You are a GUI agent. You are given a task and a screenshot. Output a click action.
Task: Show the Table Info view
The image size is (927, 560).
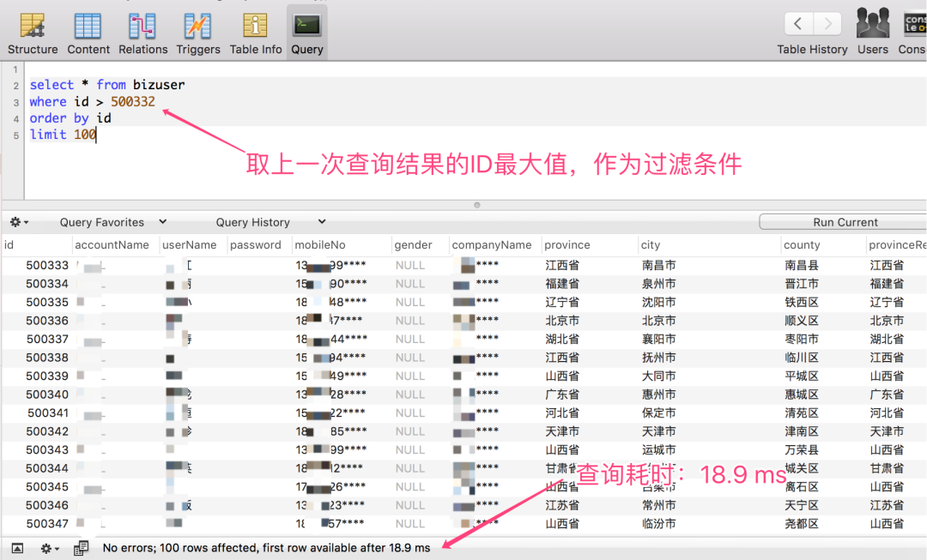[x=255, y=33]
